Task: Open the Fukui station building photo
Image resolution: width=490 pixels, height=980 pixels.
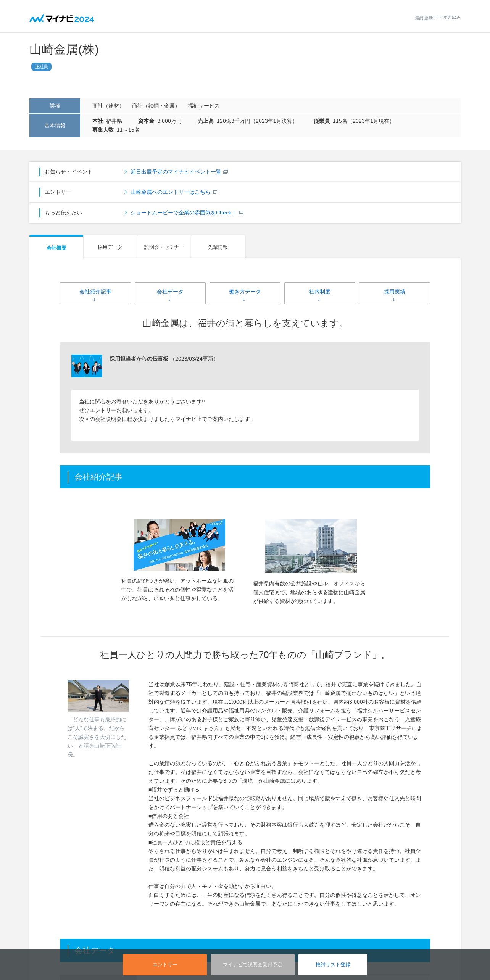Action: [311, 546]
